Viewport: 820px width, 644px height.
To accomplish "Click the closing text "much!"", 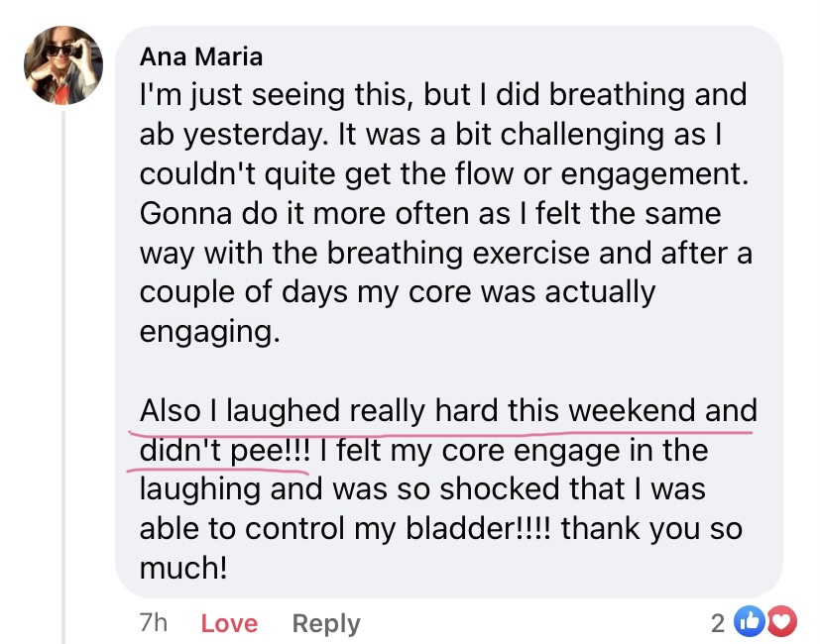I will (183, 568).
